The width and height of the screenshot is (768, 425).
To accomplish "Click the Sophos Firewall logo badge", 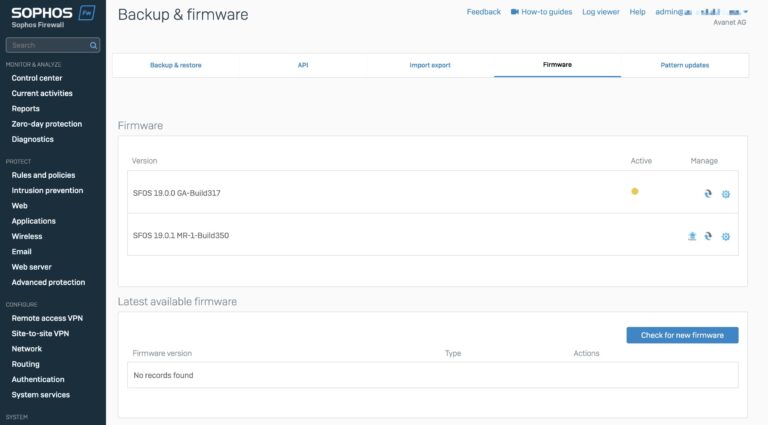I will click(x=87, y=13).
